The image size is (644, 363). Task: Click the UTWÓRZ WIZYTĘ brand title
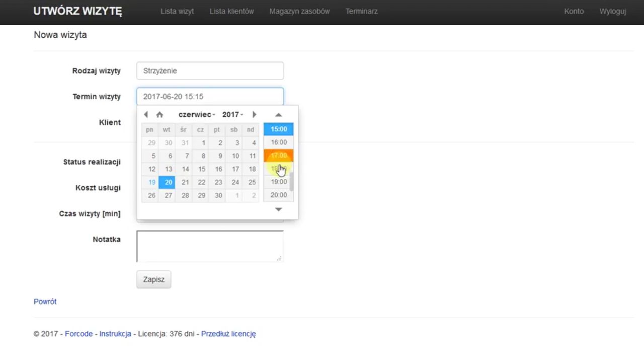[x=77, y=11]
